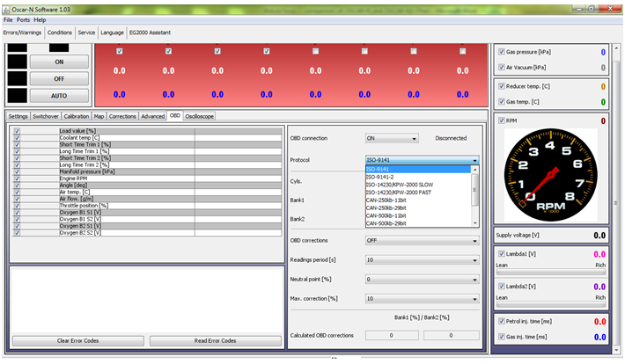
Task: Click the OFF button
Action: click(x=59, y=79)
